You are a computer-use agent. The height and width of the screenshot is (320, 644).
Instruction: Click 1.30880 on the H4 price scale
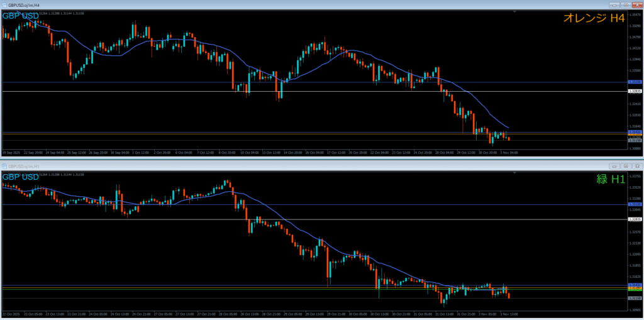coord(635,148)
